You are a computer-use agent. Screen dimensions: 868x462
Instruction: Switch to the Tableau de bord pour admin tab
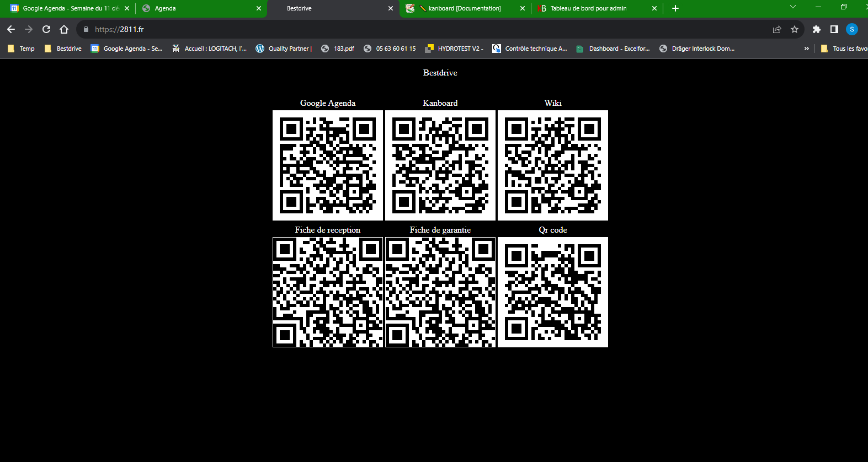point(588,8)
